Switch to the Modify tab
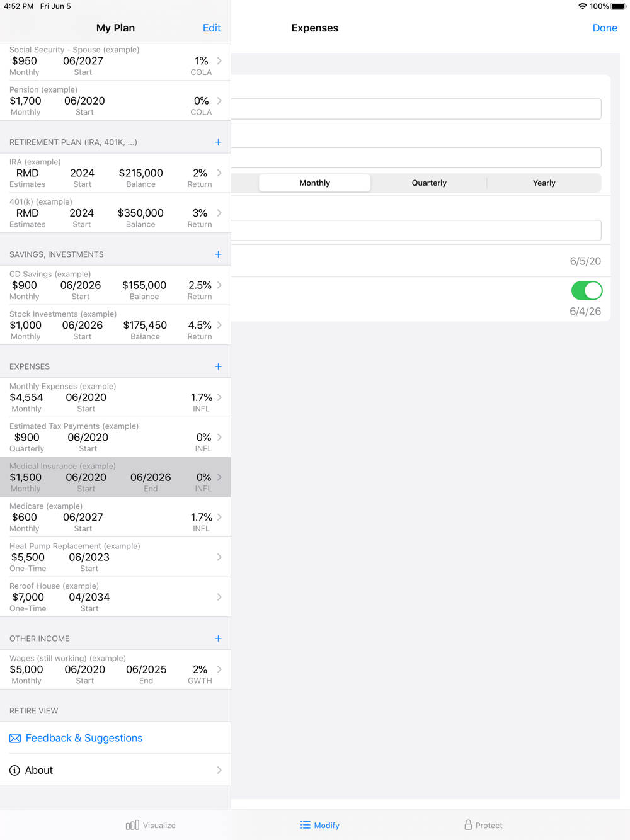 [x=319, y=825]
